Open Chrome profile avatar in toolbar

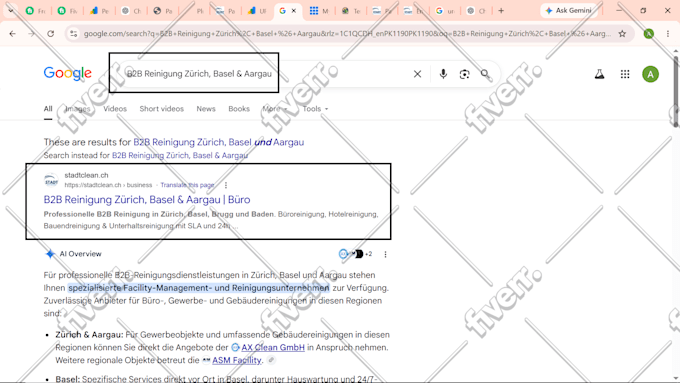coord(649,33)
